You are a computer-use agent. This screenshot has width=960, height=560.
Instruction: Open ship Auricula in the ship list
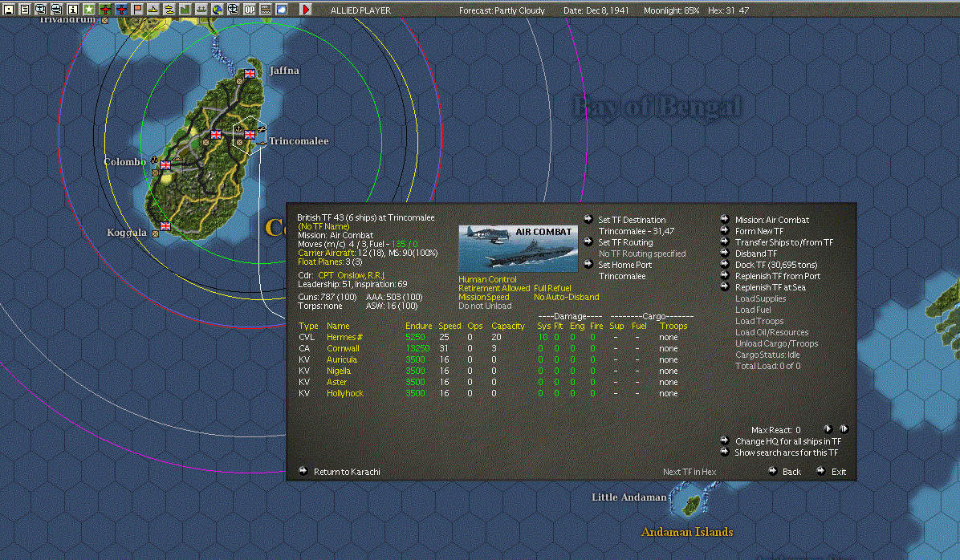point(342,360)
